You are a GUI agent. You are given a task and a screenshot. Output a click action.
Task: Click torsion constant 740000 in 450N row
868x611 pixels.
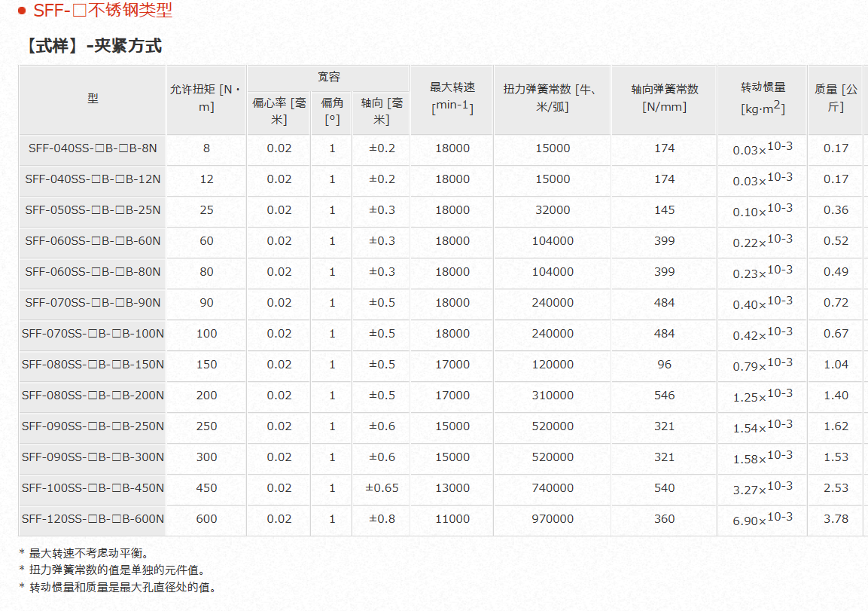tap(553, 488)
